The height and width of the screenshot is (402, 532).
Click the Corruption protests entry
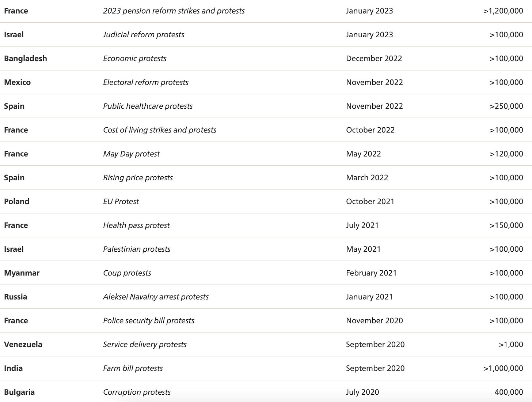[x=137, y=392]
